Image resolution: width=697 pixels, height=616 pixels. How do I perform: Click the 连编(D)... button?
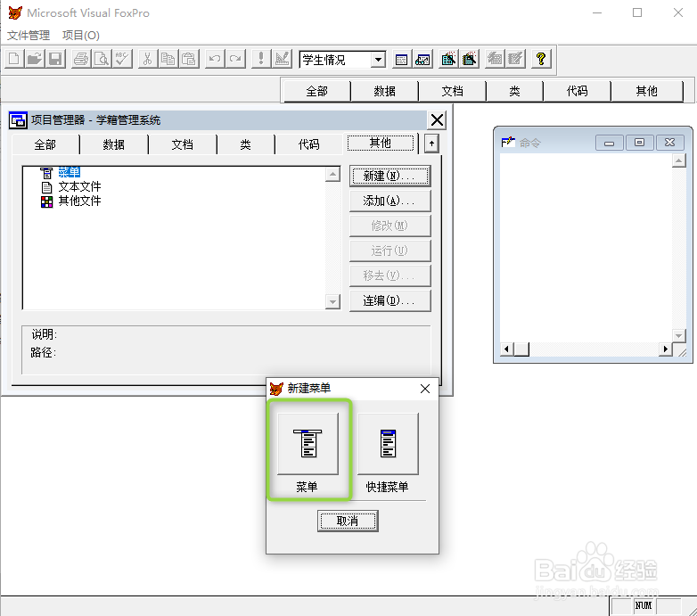389,301
